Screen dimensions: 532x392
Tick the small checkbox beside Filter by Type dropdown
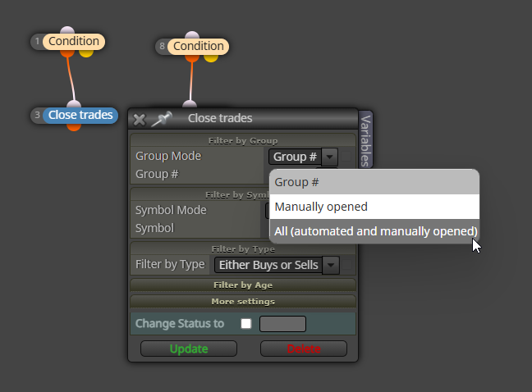tap(346, 265)
